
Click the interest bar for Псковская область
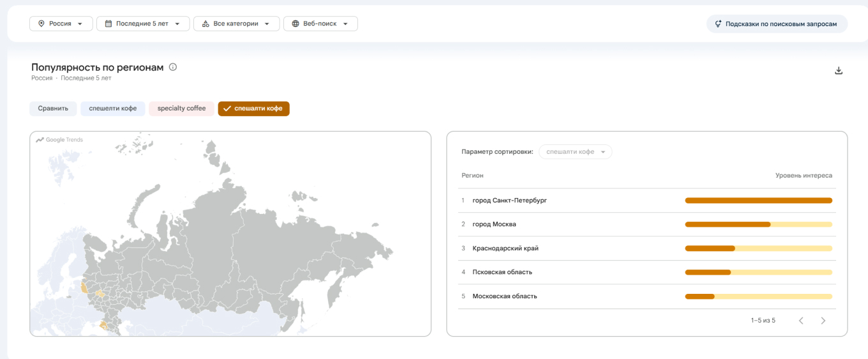pyautogui.click(x=759, y=272)
